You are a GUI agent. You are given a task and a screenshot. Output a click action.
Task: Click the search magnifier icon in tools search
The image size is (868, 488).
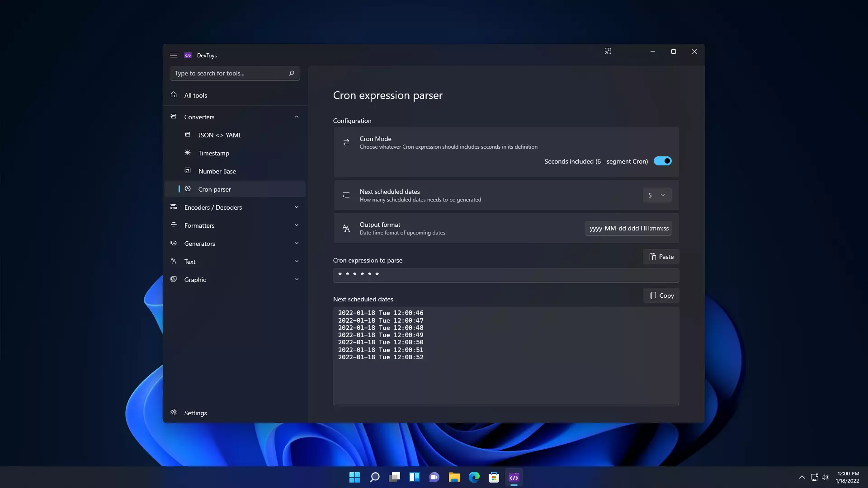point(292,73)
